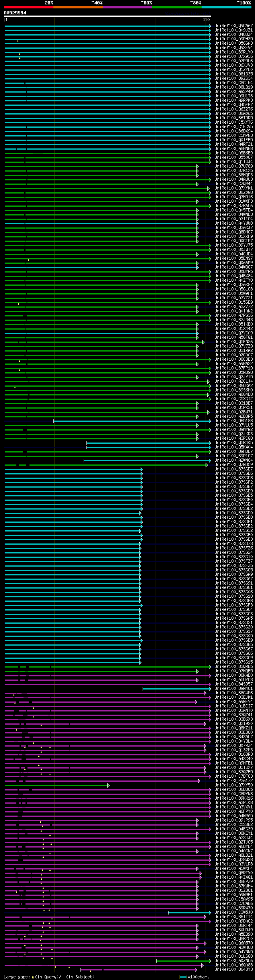Click the purple ~60% legend color bar
The width and height of the screenshot is (255, 980).
(x=127, y=7)
